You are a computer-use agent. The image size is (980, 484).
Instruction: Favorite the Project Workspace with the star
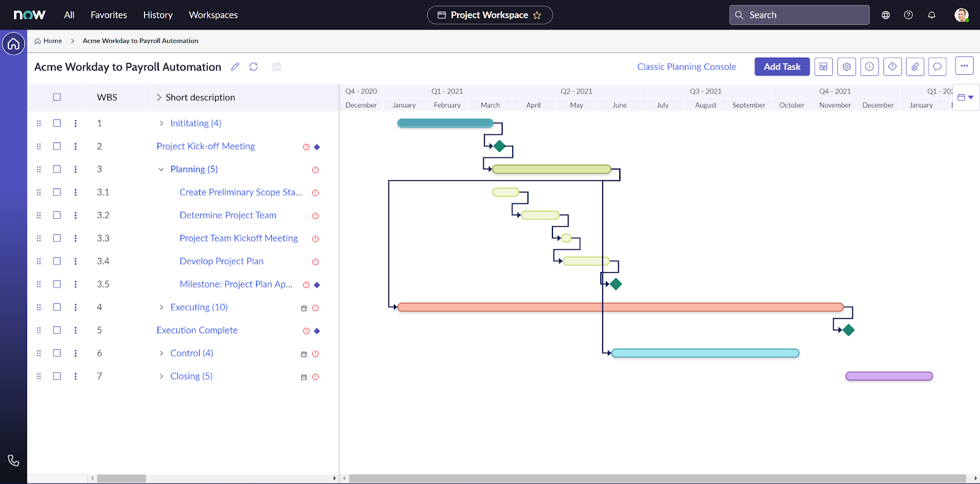pyautogui.click(x=537, y=15)
